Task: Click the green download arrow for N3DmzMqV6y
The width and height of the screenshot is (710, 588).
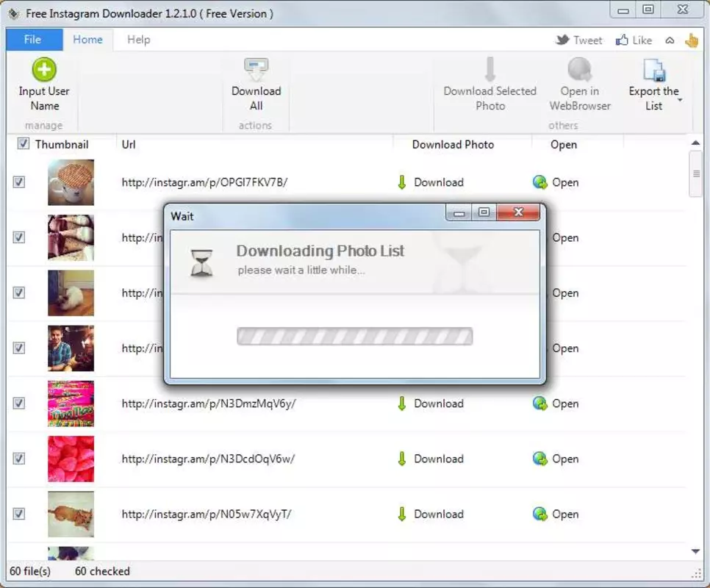Action: (x=401, y=404)
